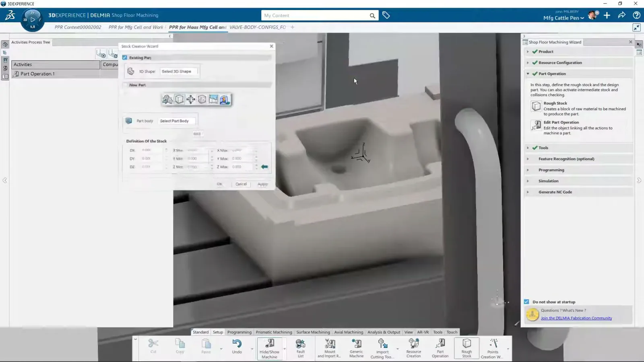Open the DELMIA Fabrication Community link
The image size is (644, 362).
coord(576,318)
